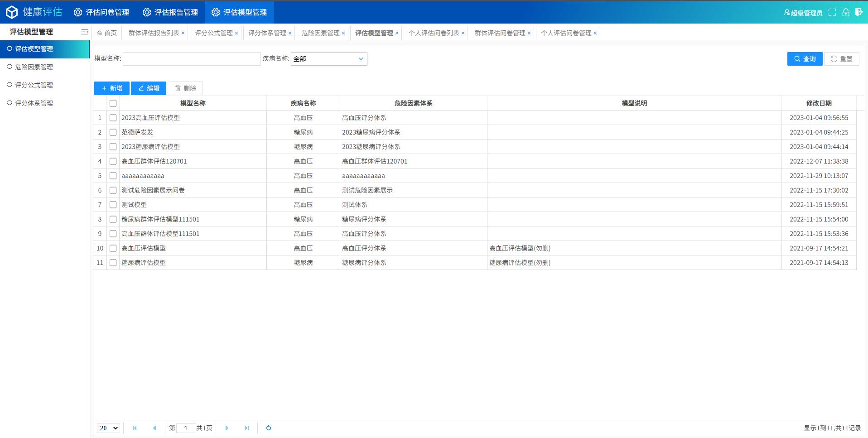Check the row for 高血压评估模型
Screen dimensions: 868x438
point(113,248)
